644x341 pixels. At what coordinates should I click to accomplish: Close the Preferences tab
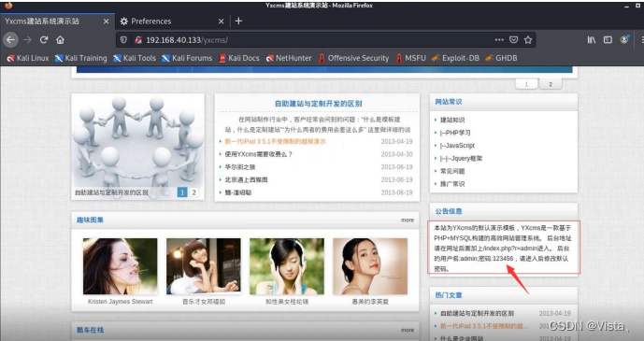coord(221,21)
